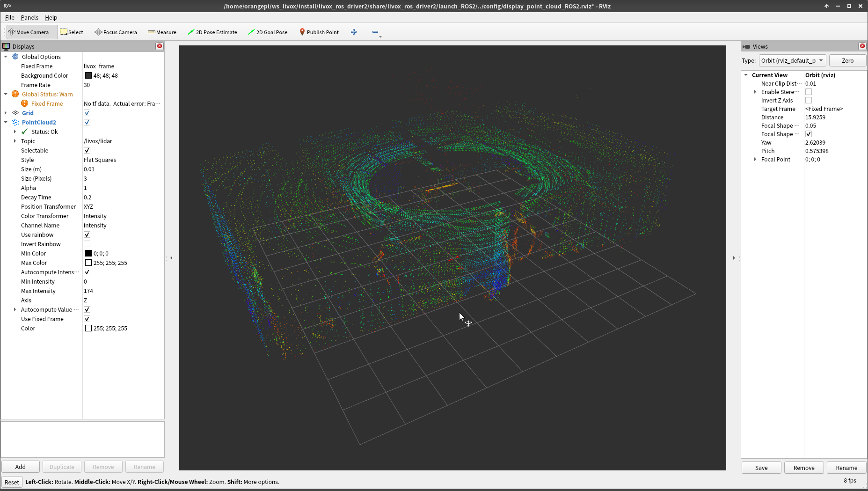
Task: Click the Add display button
Action: (x=21, y=467)
